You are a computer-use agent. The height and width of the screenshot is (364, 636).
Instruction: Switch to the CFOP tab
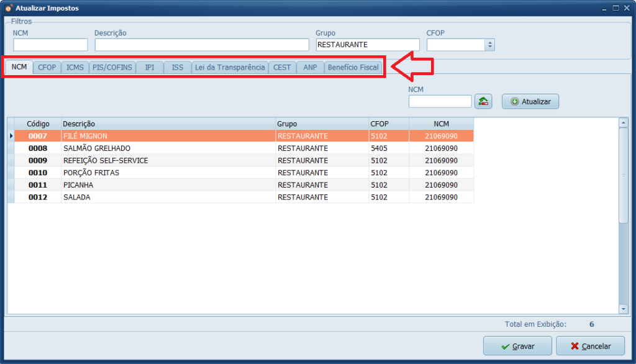coord(47,67)
